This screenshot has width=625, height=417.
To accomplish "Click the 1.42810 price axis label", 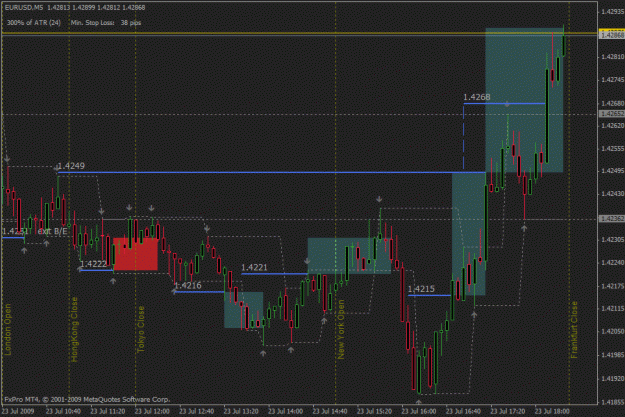I will pyautogui.click(x=613, y=57).
